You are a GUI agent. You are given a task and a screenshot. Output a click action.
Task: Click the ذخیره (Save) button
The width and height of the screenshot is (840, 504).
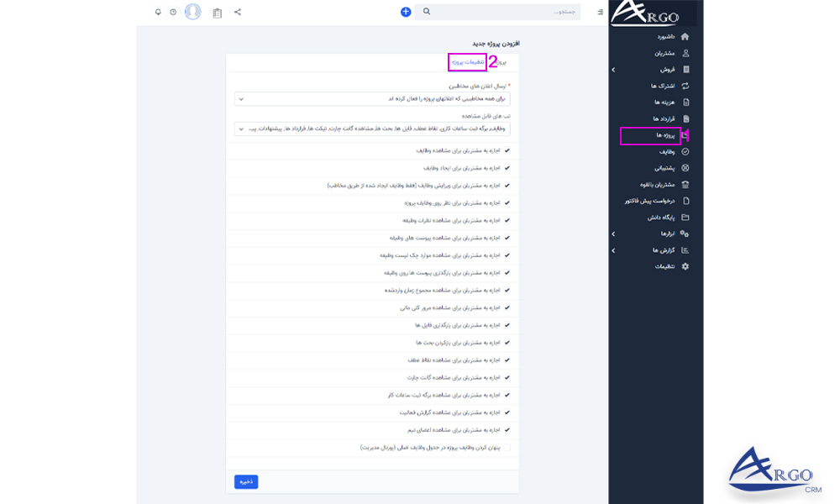247,481
